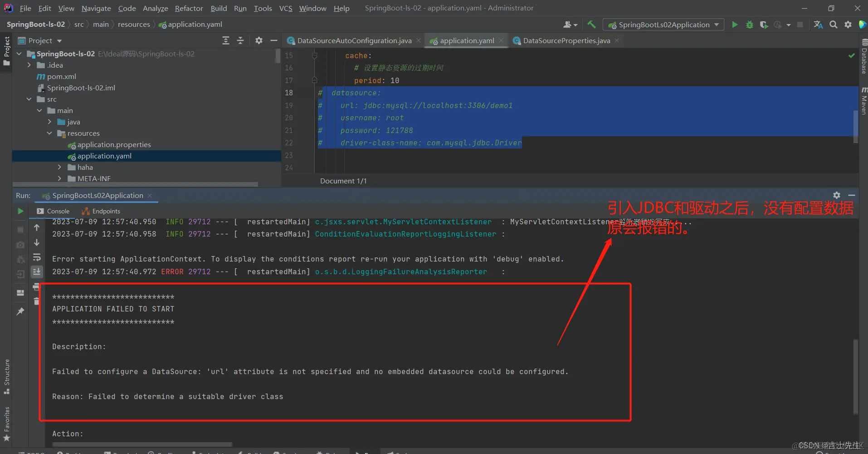Close the application.yaml editor tab
Screen dimensions: 868x454
[501, 40]
